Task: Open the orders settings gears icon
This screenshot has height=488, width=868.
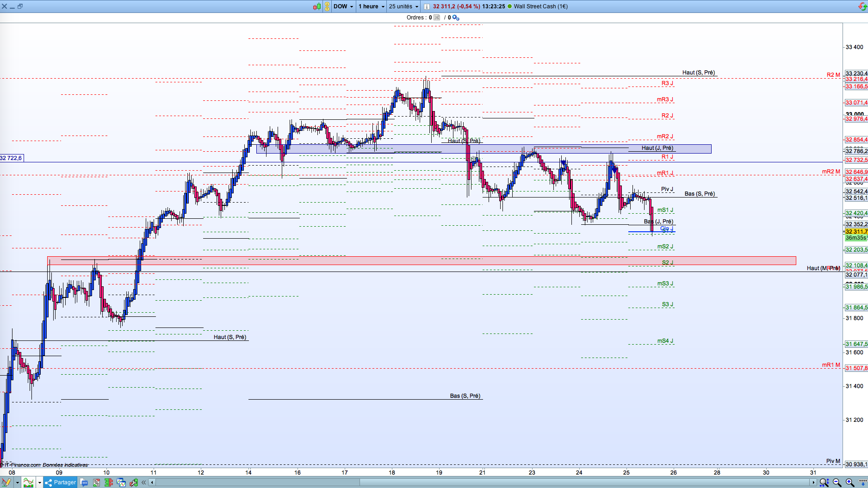Action: (x=456, y=18)
